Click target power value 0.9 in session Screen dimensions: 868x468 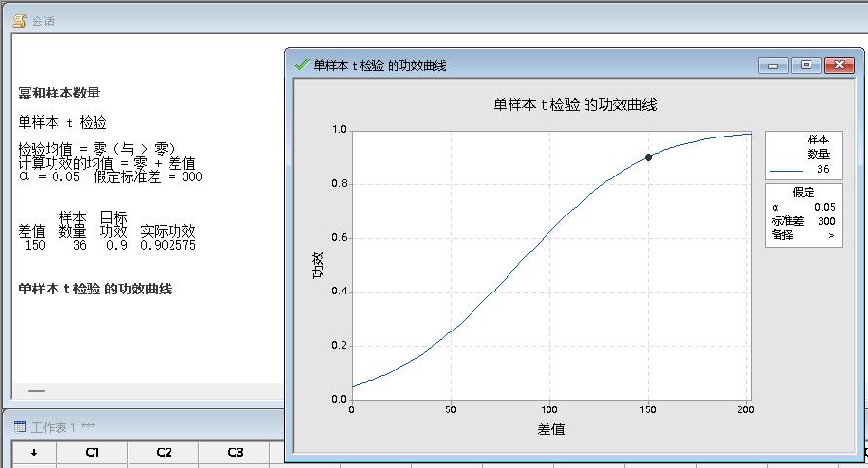click(117, 246)
